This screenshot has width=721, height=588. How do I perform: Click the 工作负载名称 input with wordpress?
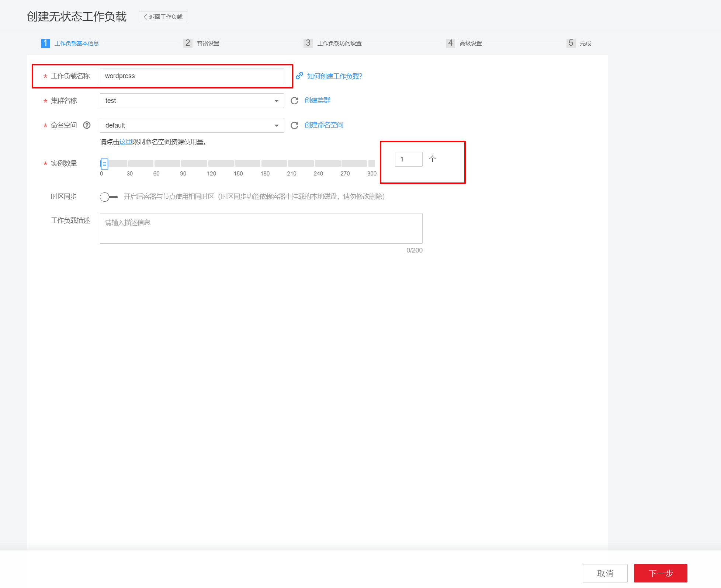[192, 76]
